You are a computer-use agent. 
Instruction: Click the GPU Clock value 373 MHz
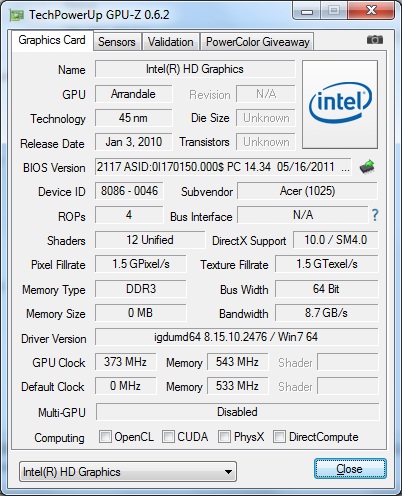(x=125, y=362)
